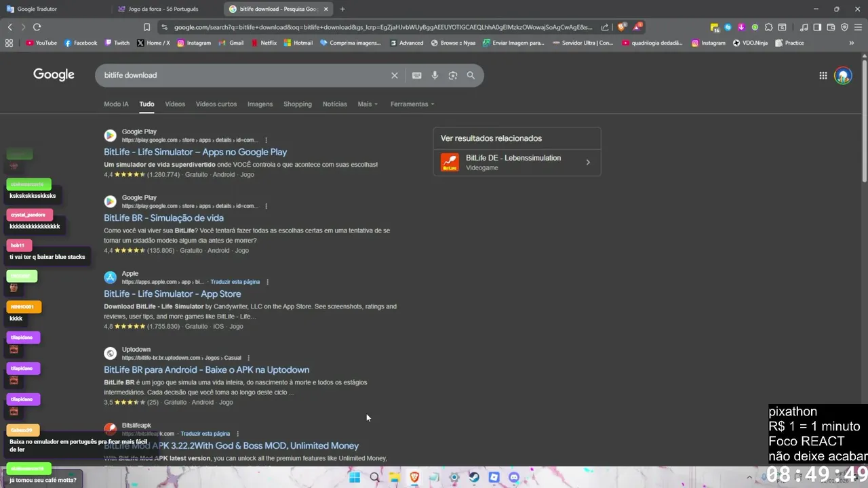Open options for the Uptodown result

pyautogui.click(x=248, y=358)
